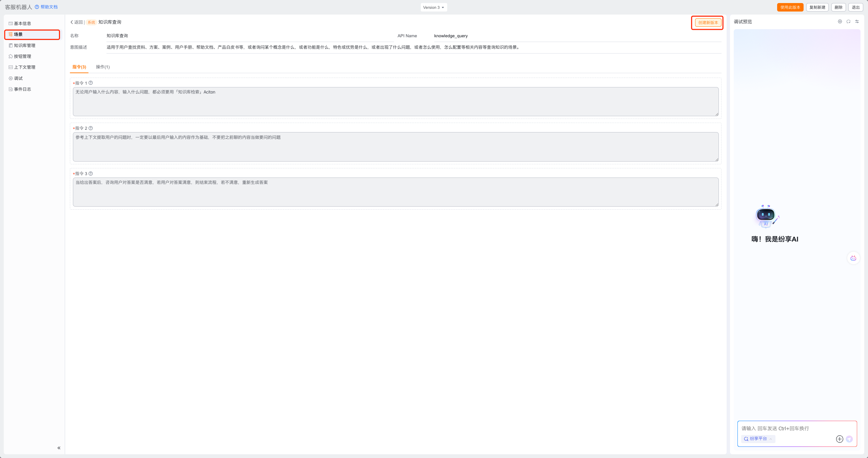
Task: Click the 创建新版本 button
Action: click(x=708, y=23)
